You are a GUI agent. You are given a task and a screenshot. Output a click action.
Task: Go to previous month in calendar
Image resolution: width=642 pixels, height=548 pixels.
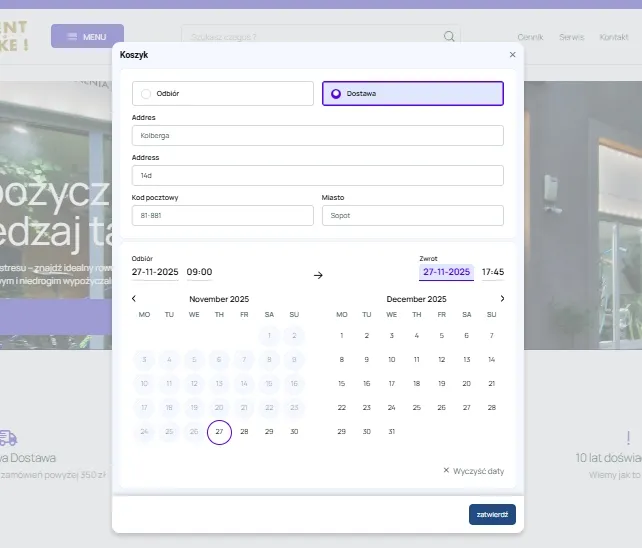click(134, 298)
